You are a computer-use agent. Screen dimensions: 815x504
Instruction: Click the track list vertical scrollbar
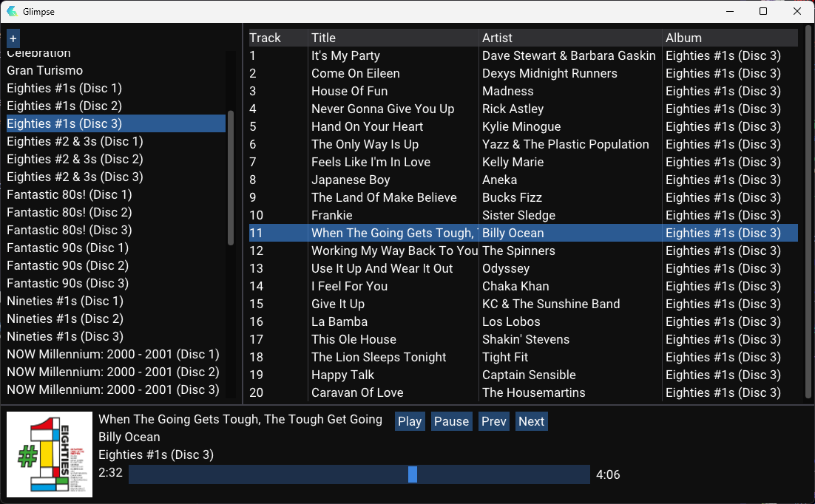coord(808,212)
